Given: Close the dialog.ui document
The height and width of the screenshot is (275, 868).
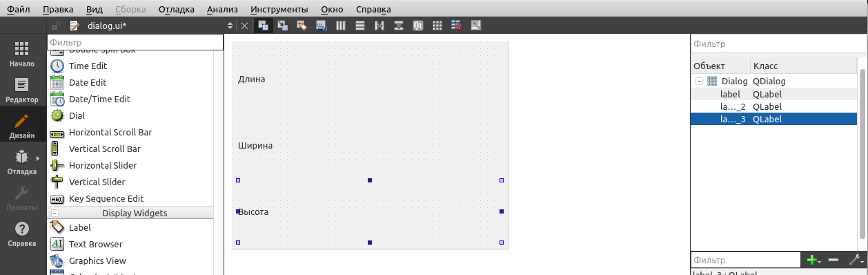Looking at the screenshot, I should 244,26.
